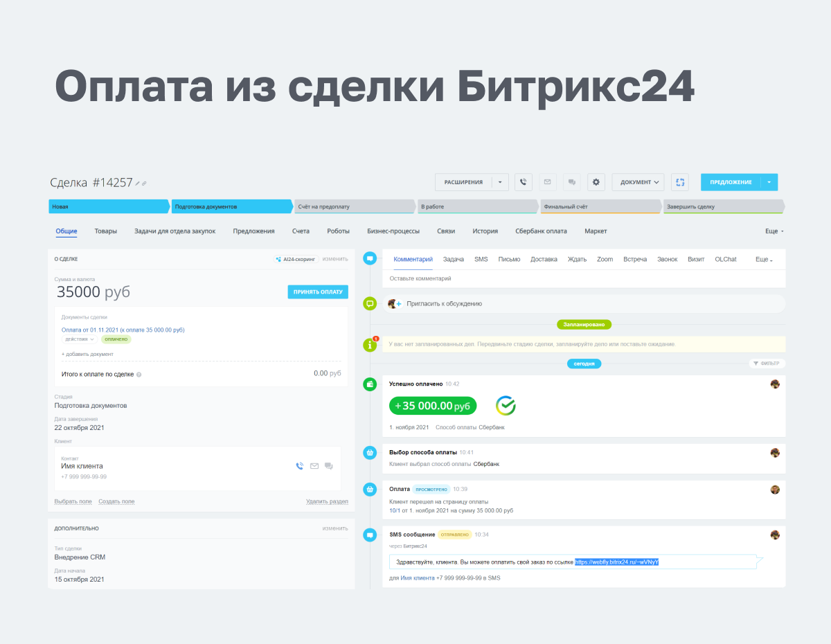This screenshot has width=831, height=644.
Task: Copy the deal link via chain icon
Action: click(x=144, y=183)
